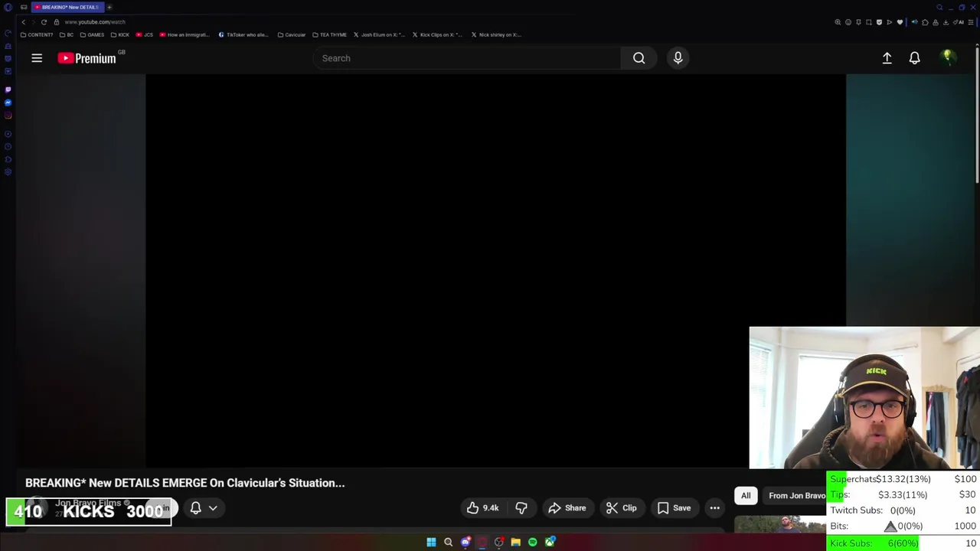Click the youtube.com address bar
Viewport: 980px width, 551px height.
point(95,22)
